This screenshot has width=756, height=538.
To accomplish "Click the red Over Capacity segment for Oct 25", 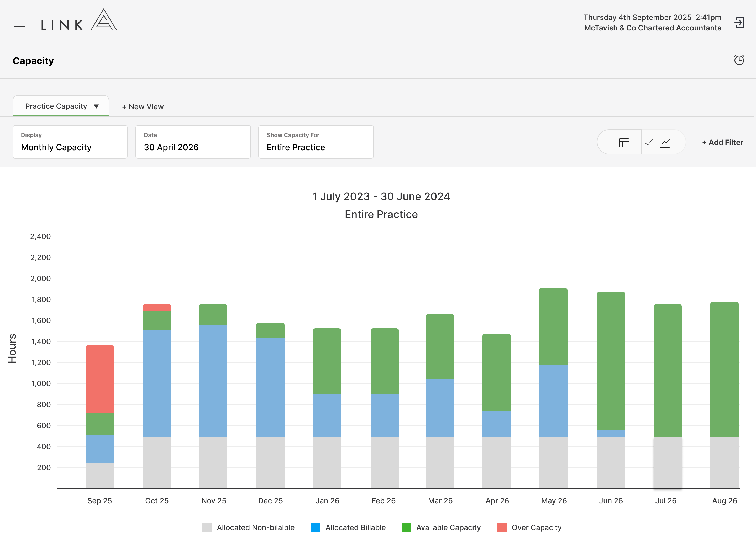I will click(157, 308).
